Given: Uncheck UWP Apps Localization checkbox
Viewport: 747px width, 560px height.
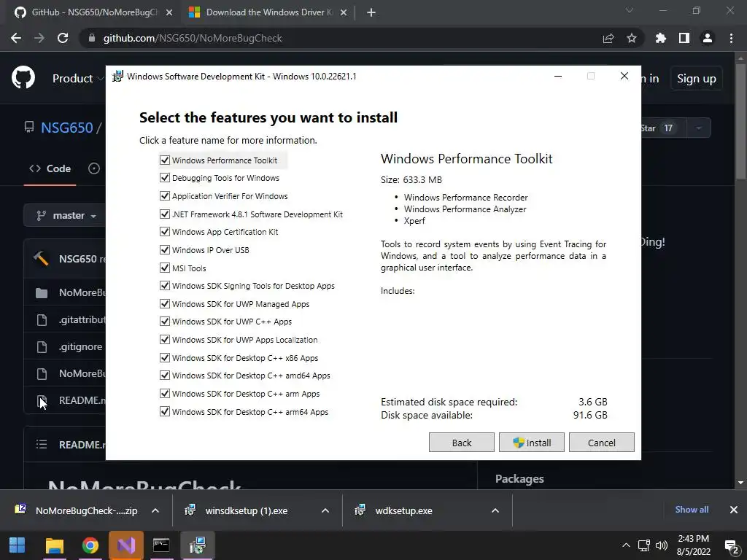Looking at the screenshot, I should click(x=165, y=339).
